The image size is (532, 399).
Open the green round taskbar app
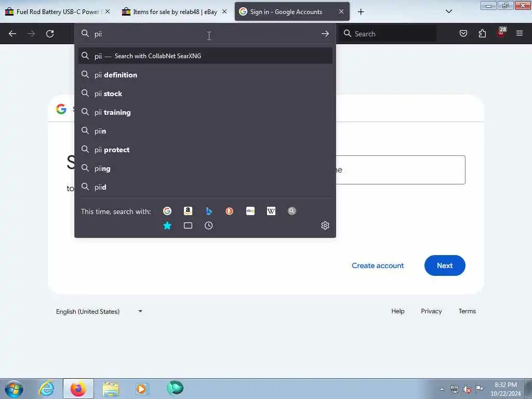click(x=175, y=388)
